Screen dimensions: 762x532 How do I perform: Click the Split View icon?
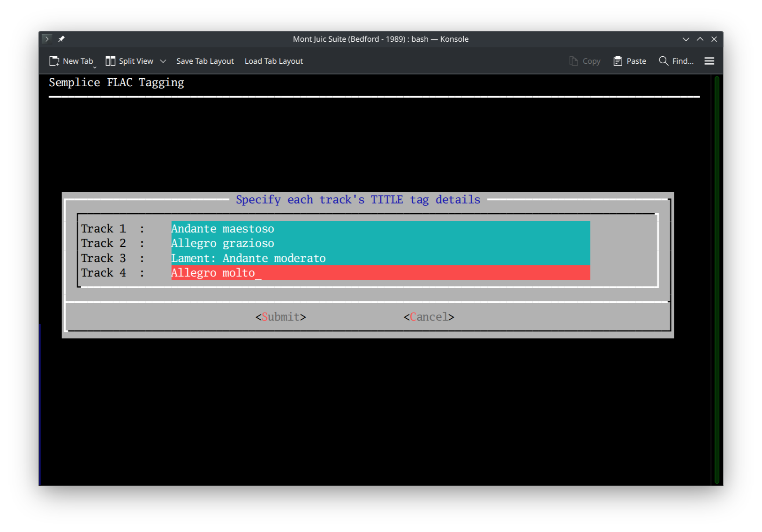coord(110,61)
